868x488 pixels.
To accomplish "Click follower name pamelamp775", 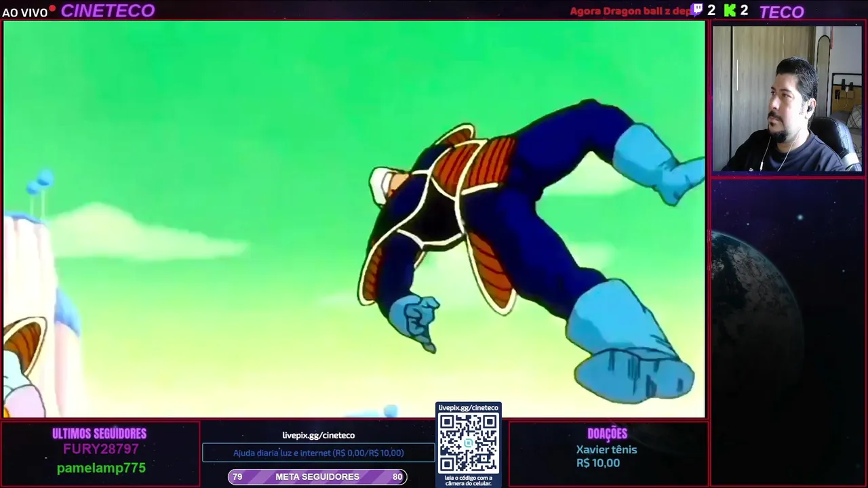I will [x=101, y=468].
